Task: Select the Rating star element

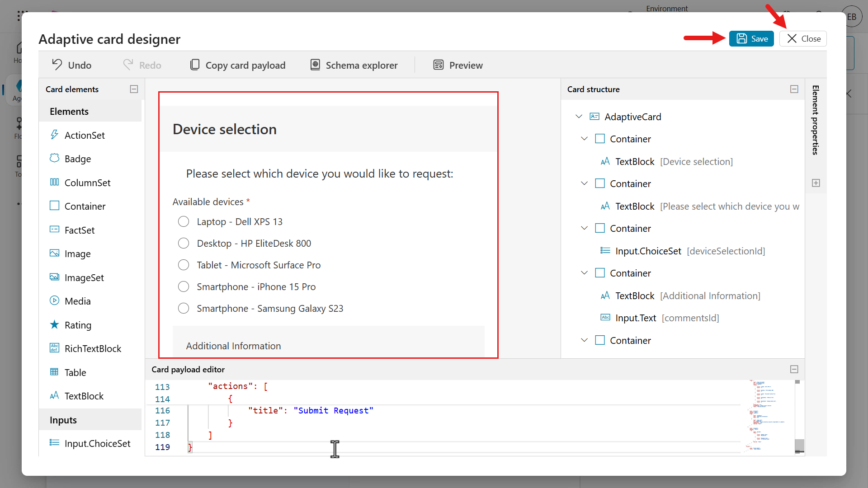Action: (54, 324)
